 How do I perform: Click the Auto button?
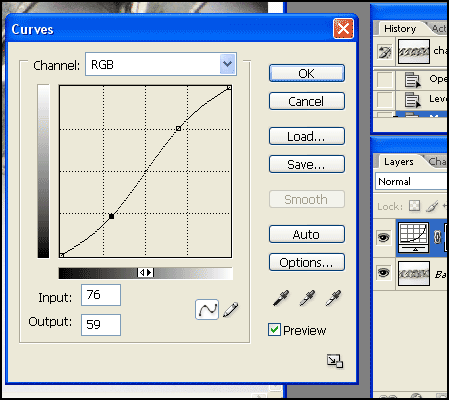307,234
